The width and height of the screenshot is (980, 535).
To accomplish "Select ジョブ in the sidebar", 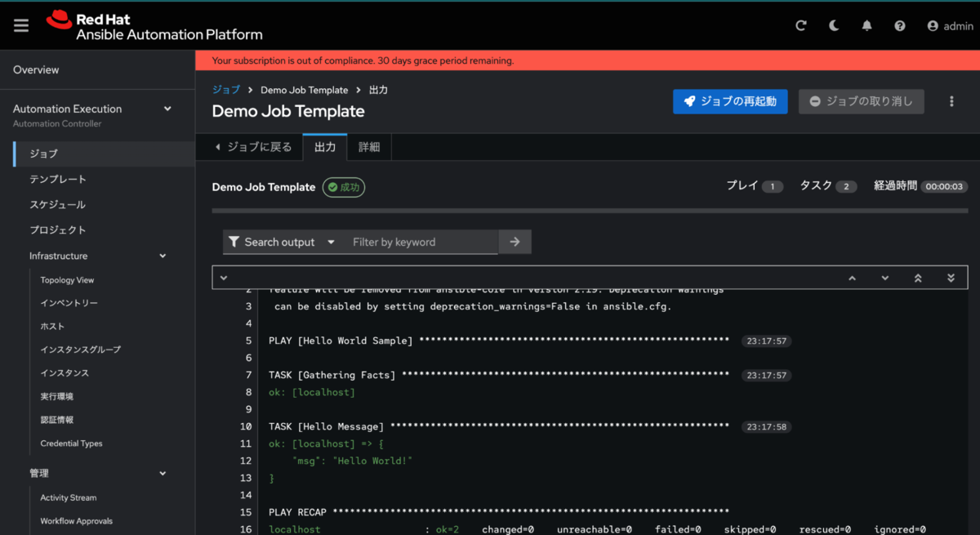I will click(104, 154).
